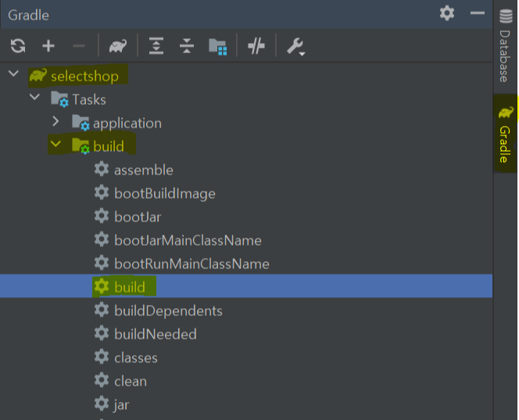519x420 pixels.
Task: Collapse selectshop project node
Action: tap(13, 73)
